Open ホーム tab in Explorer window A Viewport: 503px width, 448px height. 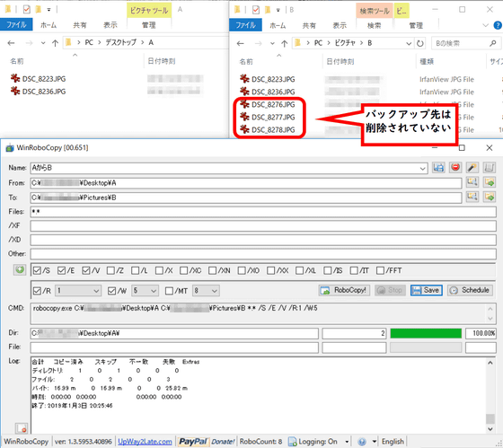click(49, 25)
